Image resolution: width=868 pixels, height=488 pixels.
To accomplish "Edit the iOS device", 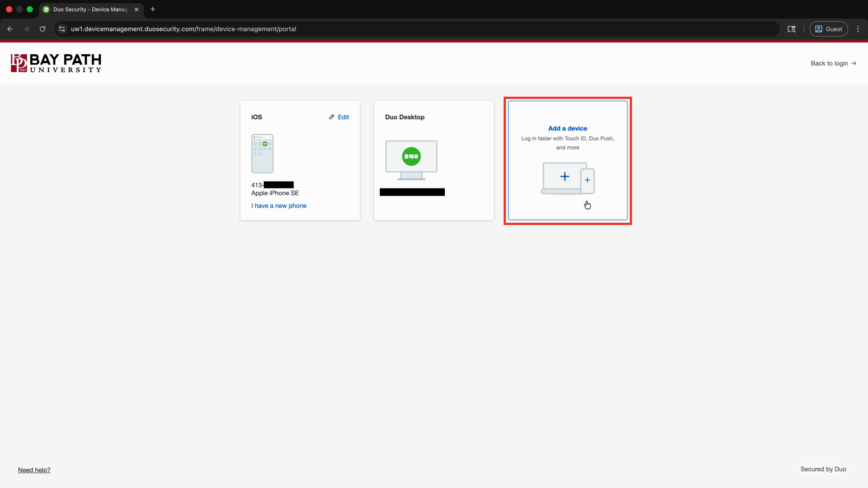I will (339, 117).
